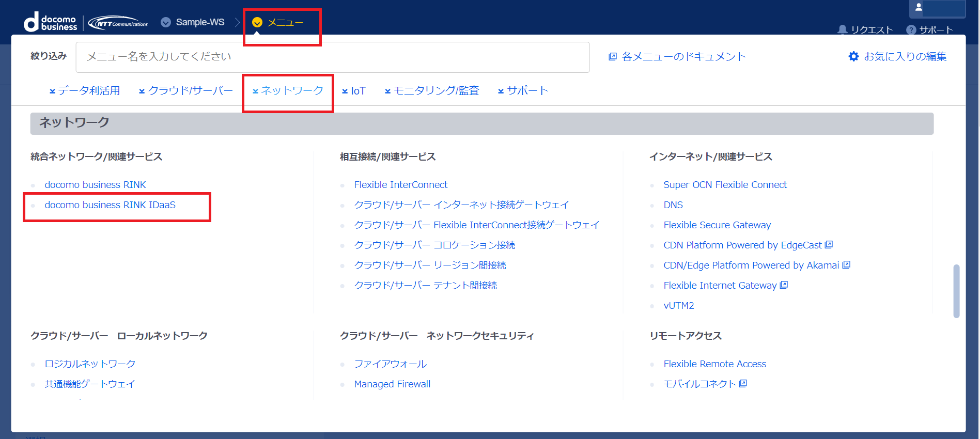Open クラウド/サーバー テナント間接続

coord(425,285)
